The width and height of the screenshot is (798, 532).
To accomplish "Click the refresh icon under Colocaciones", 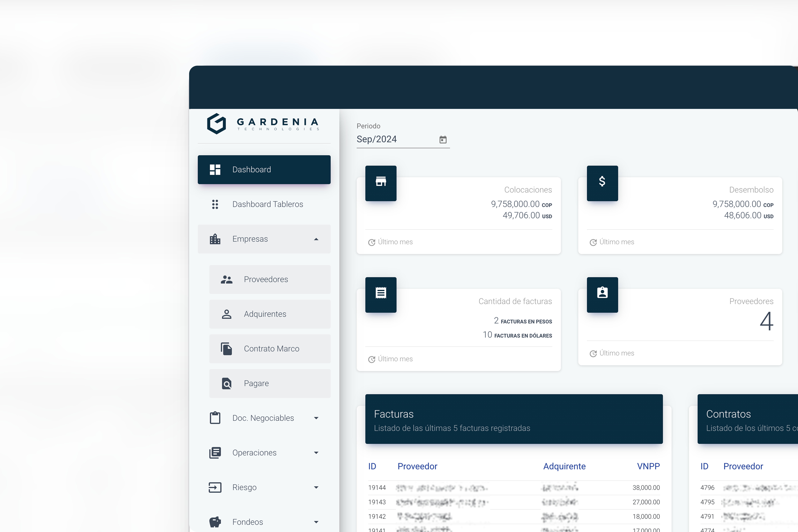I will pos(372,242).
